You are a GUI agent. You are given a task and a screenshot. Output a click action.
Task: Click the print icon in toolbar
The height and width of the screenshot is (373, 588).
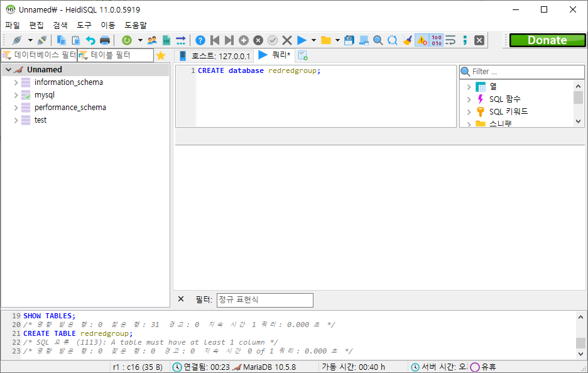tap(105, 40)
